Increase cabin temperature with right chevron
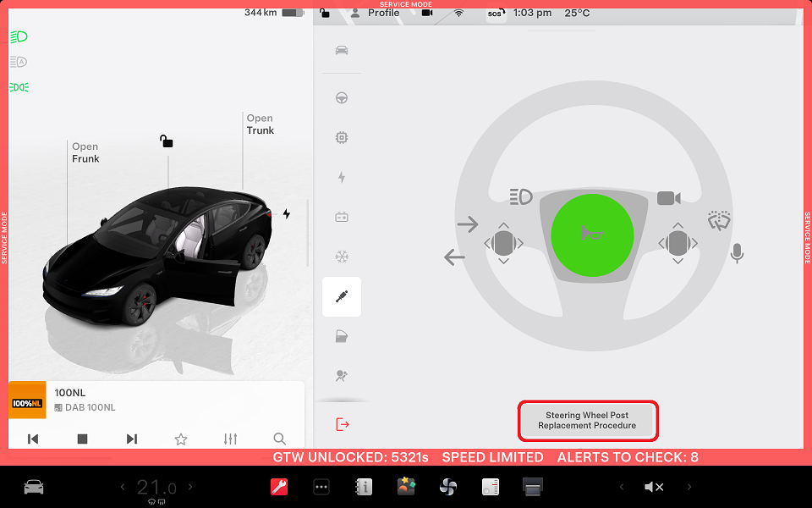Image resolution: width=812 pixels, height=508 pixels. point(190,487)
